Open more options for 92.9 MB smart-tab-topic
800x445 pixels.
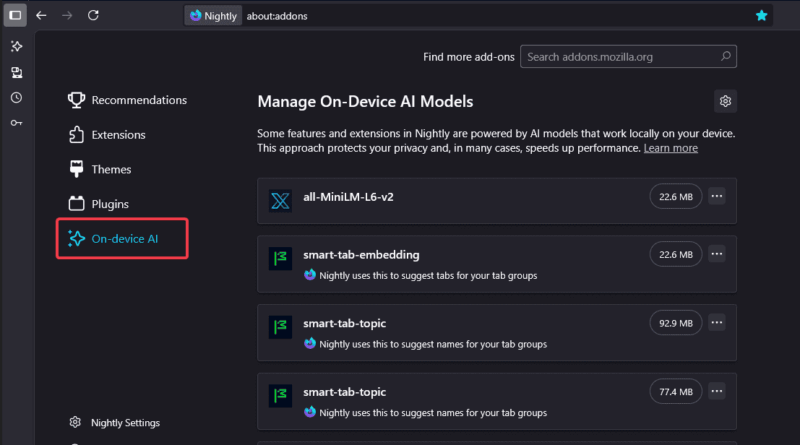(717, 323)
